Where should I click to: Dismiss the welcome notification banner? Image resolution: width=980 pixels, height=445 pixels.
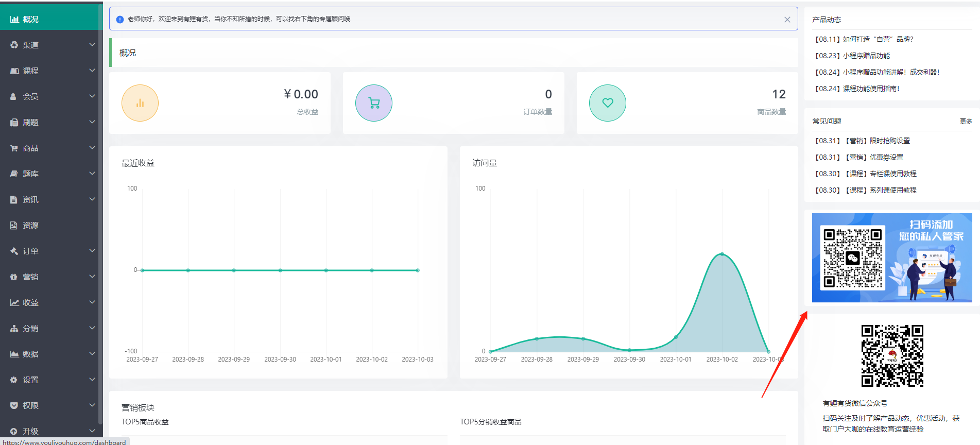[x=787, y=20]
